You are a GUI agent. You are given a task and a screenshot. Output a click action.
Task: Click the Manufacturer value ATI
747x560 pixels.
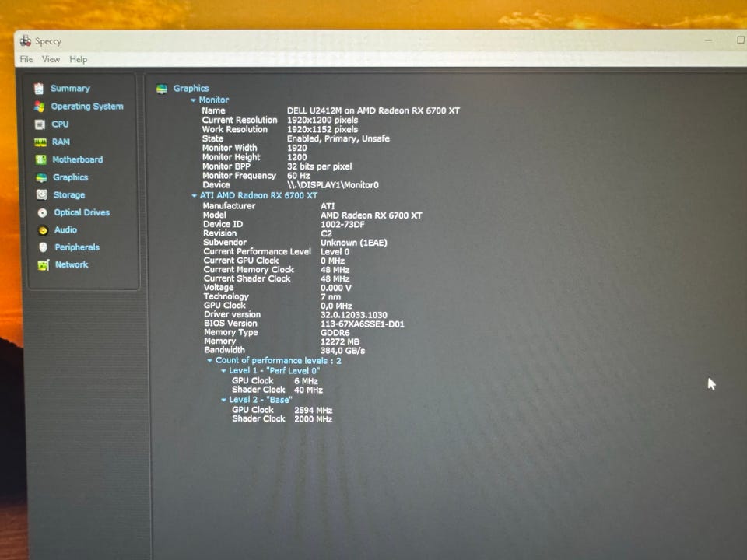pyautogui.click(x=328, y=206)
